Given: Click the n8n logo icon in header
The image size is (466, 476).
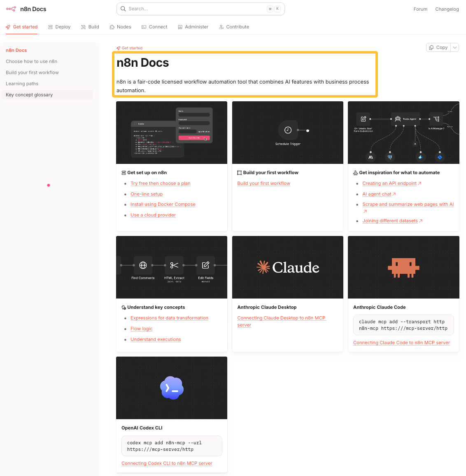Looking at the screenshot, I should pyautogui.click(x=11, y=9).
